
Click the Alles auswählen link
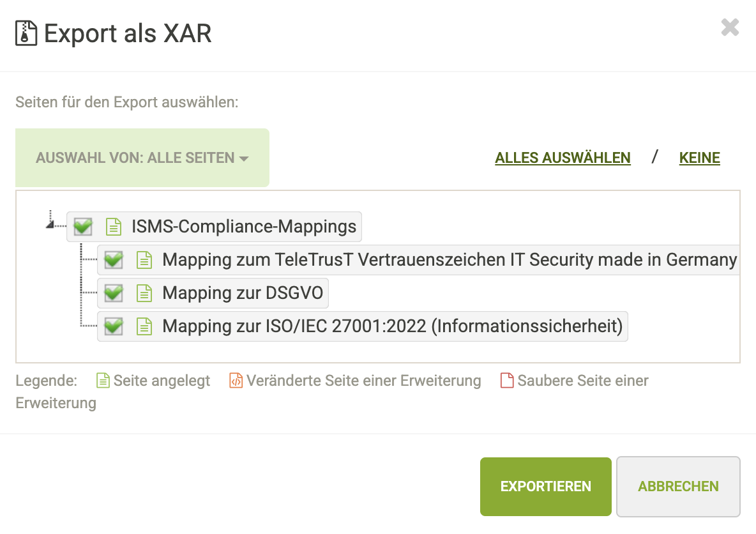(563, 158)
